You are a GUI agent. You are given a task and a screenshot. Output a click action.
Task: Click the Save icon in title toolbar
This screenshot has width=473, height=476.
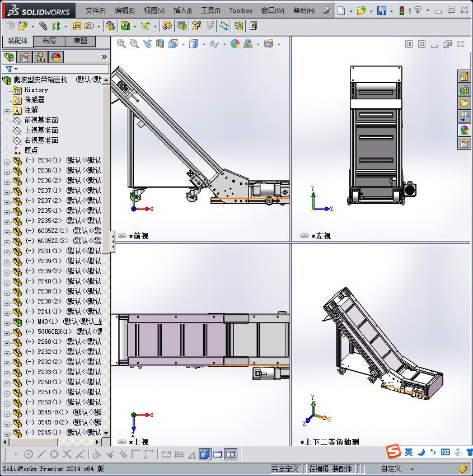(381, 11)
